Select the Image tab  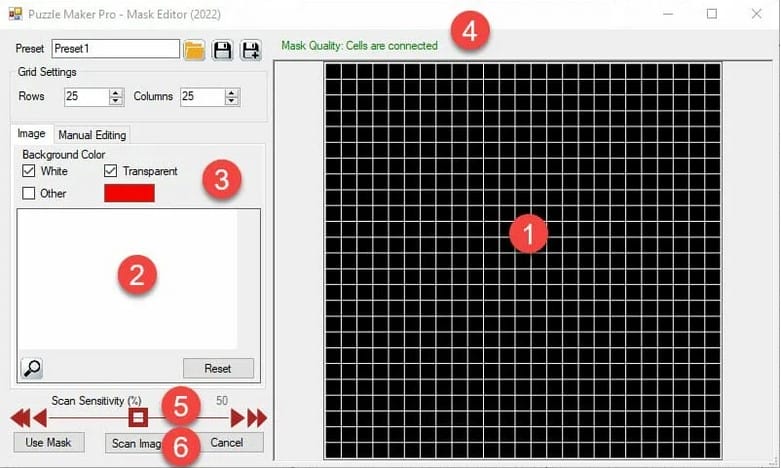[x=32, y=134]
